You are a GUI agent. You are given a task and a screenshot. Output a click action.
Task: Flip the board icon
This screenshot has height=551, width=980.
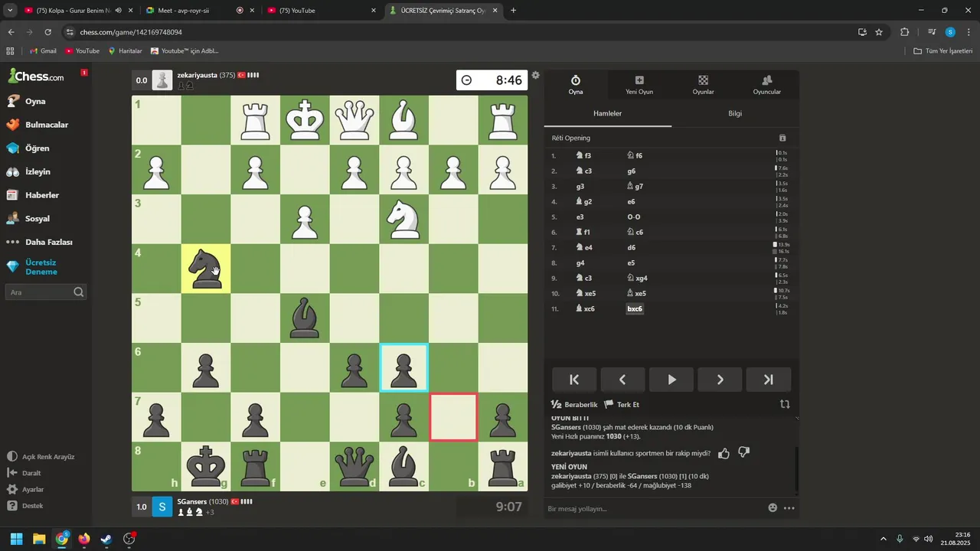click(x=785, y=404)
